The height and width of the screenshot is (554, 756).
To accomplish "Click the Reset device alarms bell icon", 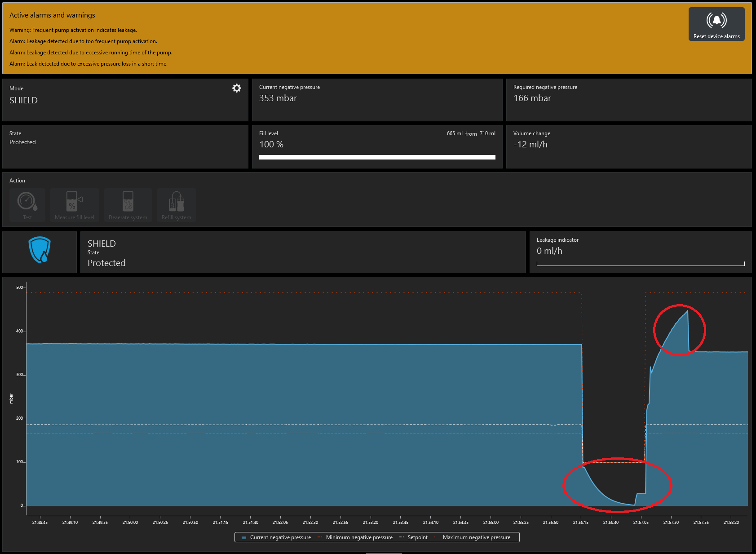I will tap(716, 21).
